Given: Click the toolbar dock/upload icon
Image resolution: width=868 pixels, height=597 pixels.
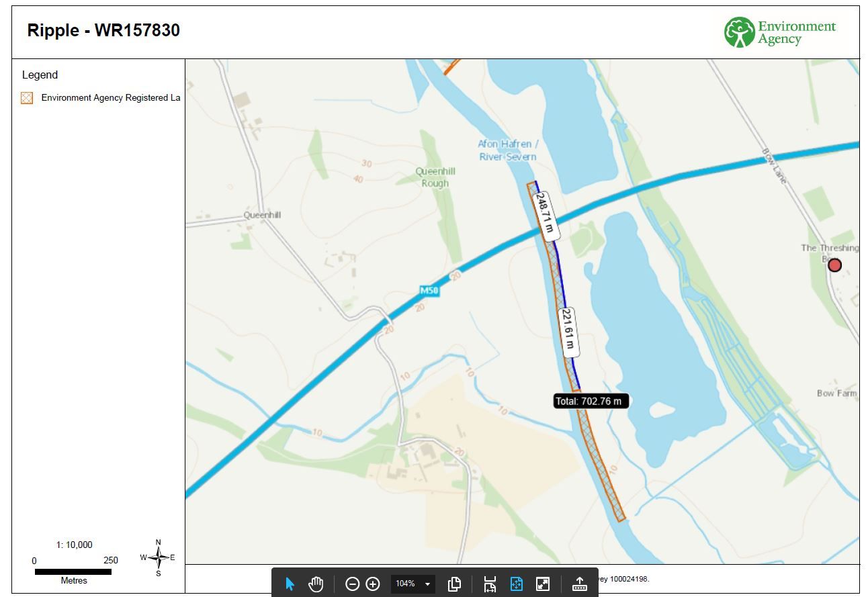Looking at the screenshot, I should [x=579, y=584].
